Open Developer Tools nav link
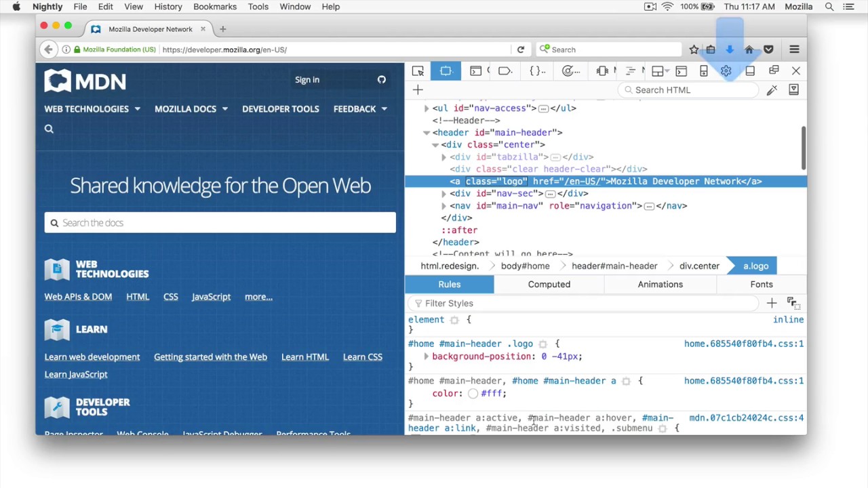 (x=281, y=109)
